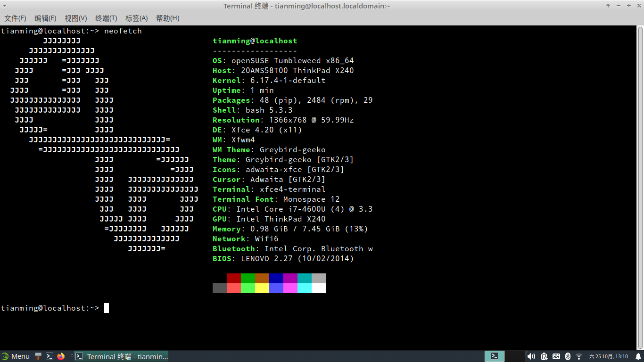Click the bright yellow color block
This screenshot has width=644, height=362.
(x=262, y=288)
